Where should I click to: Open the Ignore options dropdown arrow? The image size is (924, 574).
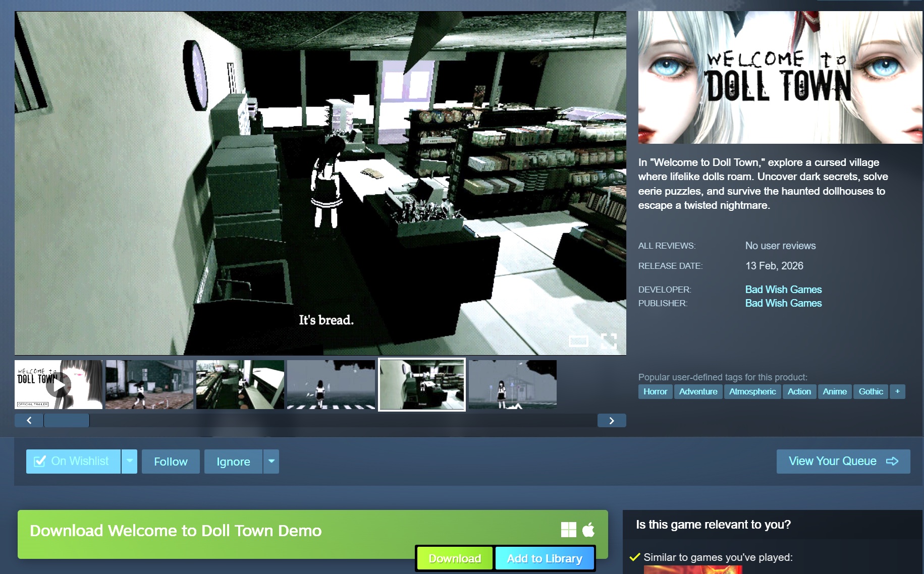click(271, 462)
